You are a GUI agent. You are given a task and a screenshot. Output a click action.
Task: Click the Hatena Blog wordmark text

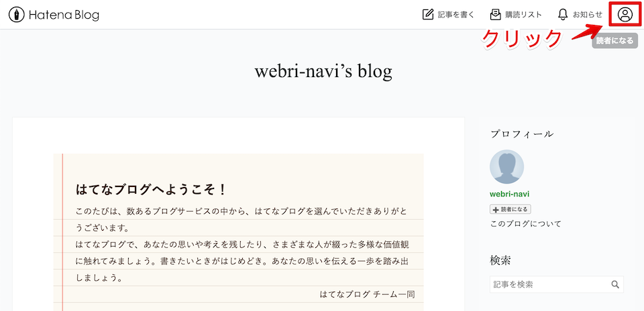click(x=64, y=15)
